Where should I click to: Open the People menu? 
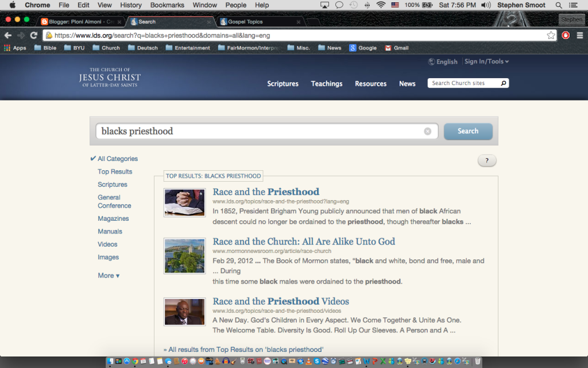[236, 5]
